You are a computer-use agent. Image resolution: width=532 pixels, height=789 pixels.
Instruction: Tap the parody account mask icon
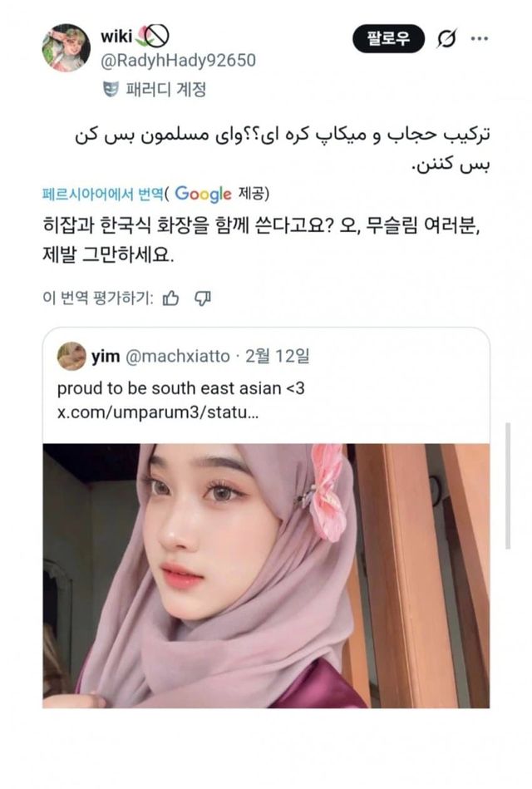pos(111,90)
